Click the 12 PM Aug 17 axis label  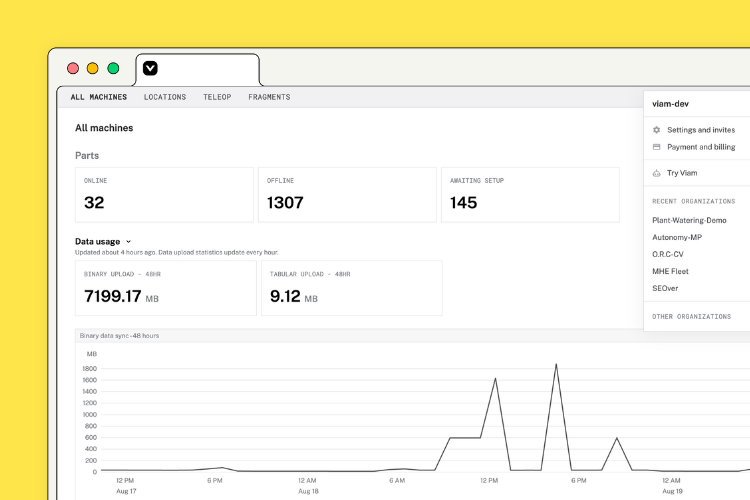click(125, 486)
